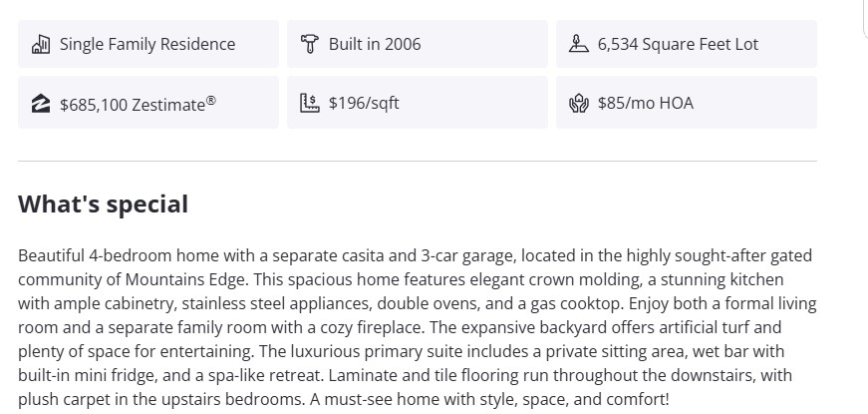Click the What's special heading
This screenshot has height=414, width=868.
coord(103,205)
